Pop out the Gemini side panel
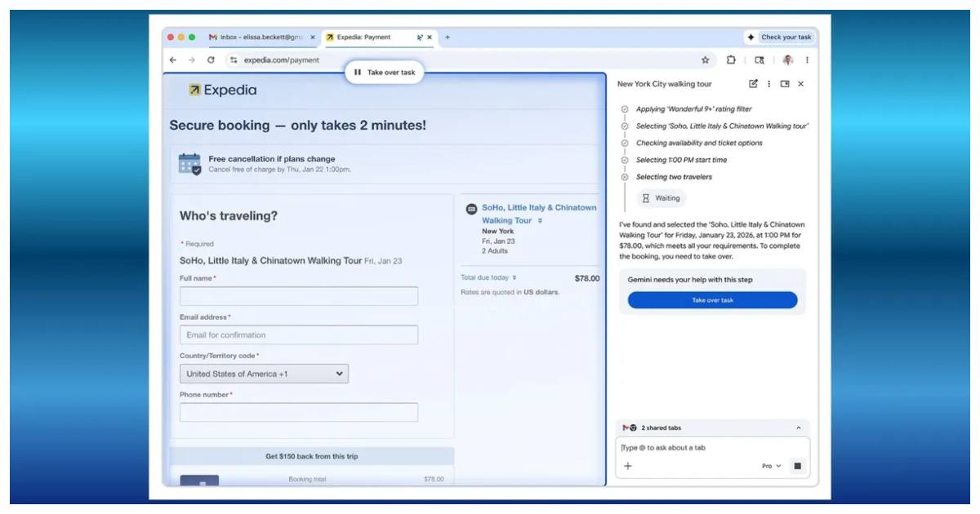This screenshot has width=980, height=514. [785, 84]
